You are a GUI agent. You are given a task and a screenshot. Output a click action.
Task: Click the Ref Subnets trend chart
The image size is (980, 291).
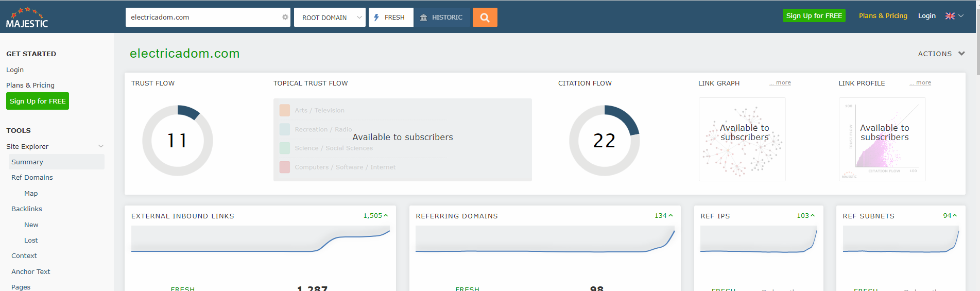click(901, 239)
